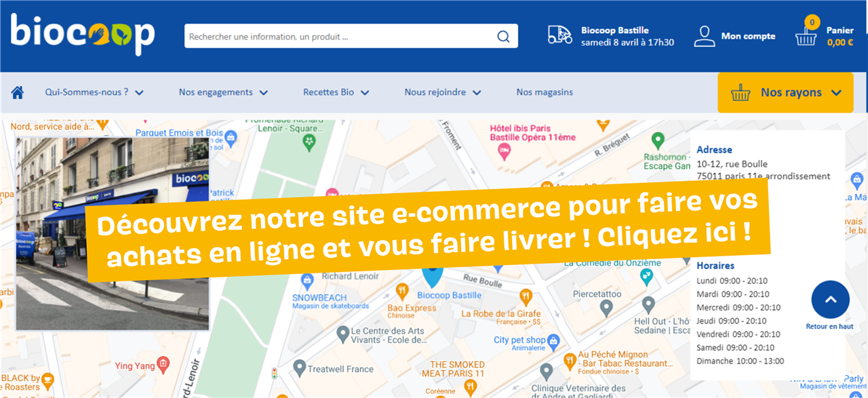Click La Robe de la Girafe marker

click(x=526, y=296)
